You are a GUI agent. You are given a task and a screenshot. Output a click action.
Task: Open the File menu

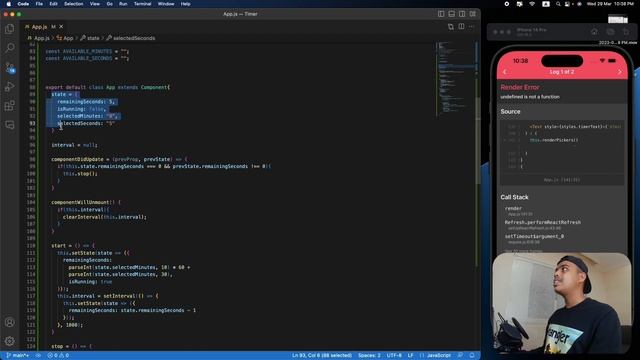click(39, 4)
